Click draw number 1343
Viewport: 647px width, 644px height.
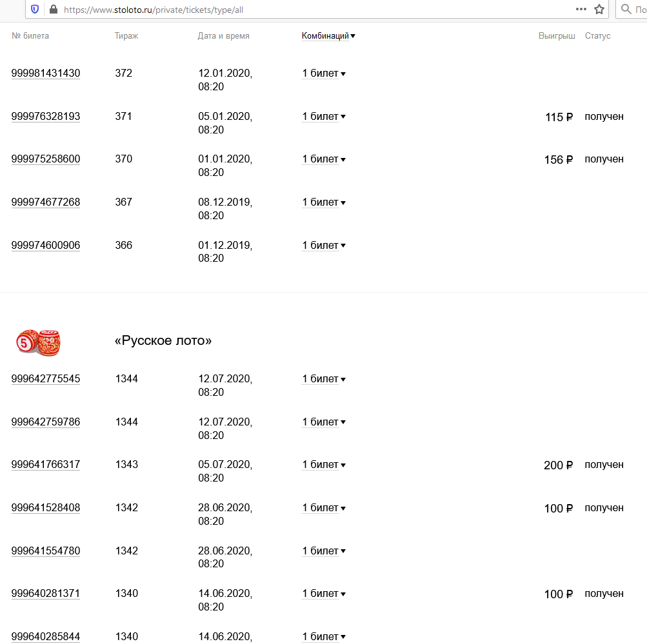126,465
